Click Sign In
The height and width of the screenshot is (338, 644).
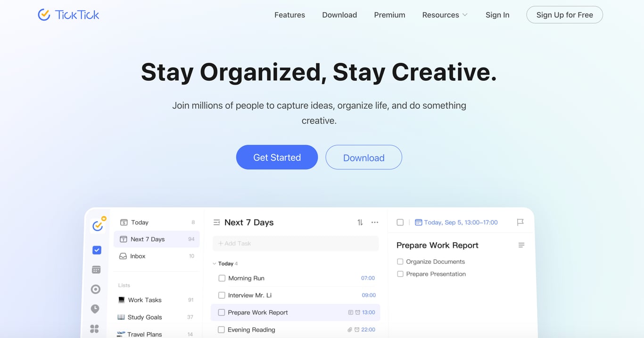[497, 15]
